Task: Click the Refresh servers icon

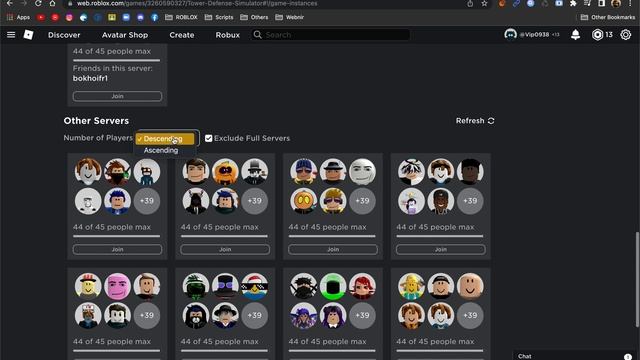Action: pyautogui.click(x=491, y=121)
